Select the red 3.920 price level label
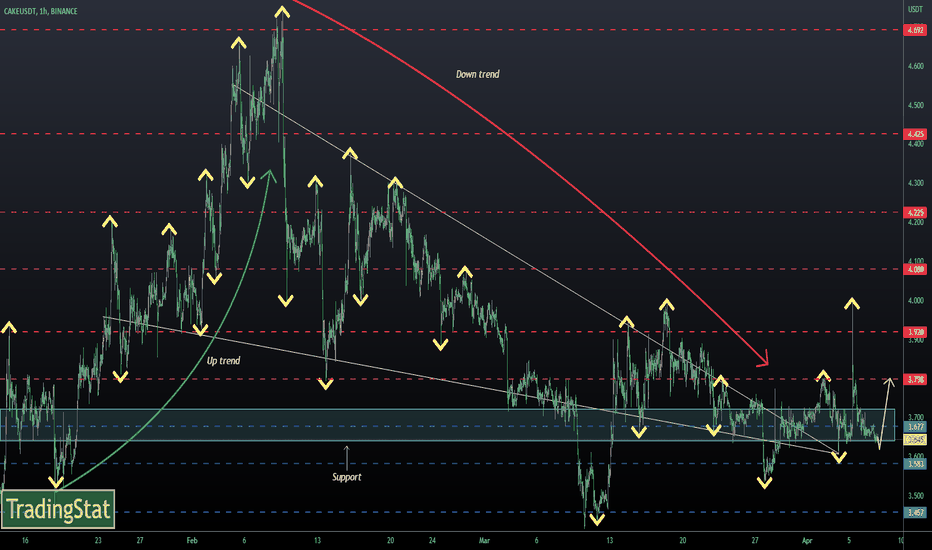Image resolution: width=932 pixels, height=550 pixels. click(915, 332)
